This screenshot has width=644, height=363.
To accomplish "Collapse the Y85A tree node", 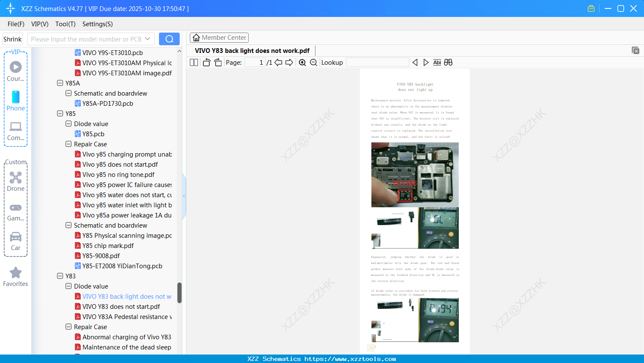I will tap(60, 83).
